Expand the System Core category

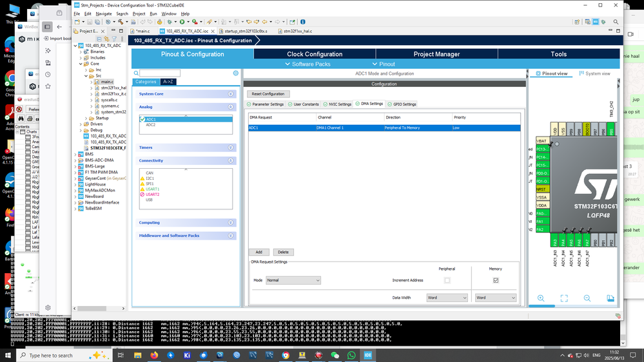(231, 94)
